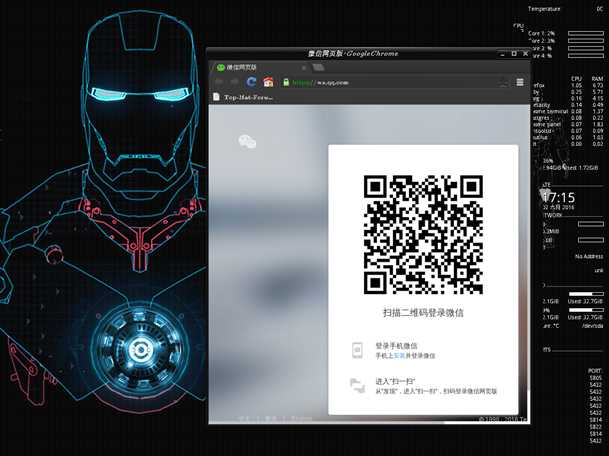
Task: Open the Chrome hamburger menu
Action: click(x=520, y=82)
